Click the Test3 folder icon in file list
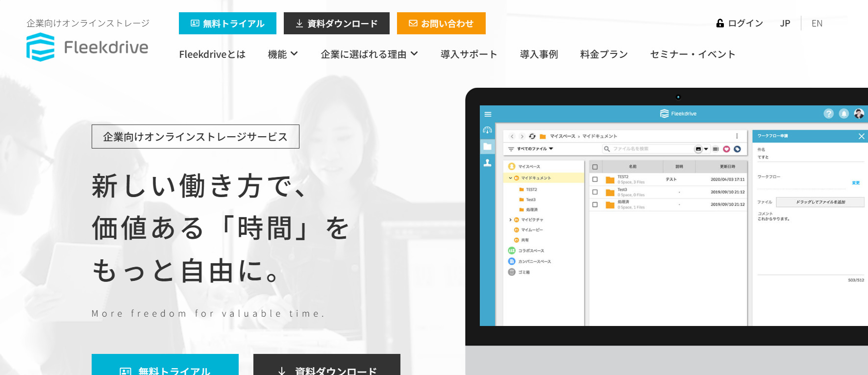This screenshot has width=868, height=375. (x=610, y=193)
